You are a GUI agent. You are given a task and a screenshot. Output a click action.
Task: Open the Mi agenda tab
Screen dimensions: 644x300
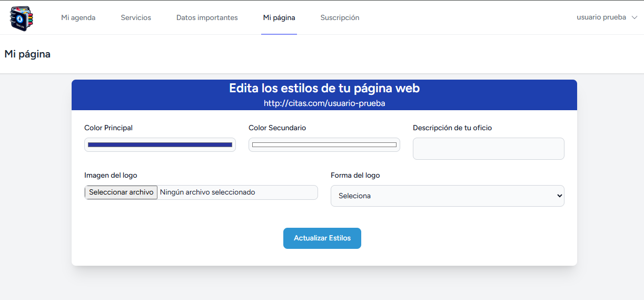78,17
